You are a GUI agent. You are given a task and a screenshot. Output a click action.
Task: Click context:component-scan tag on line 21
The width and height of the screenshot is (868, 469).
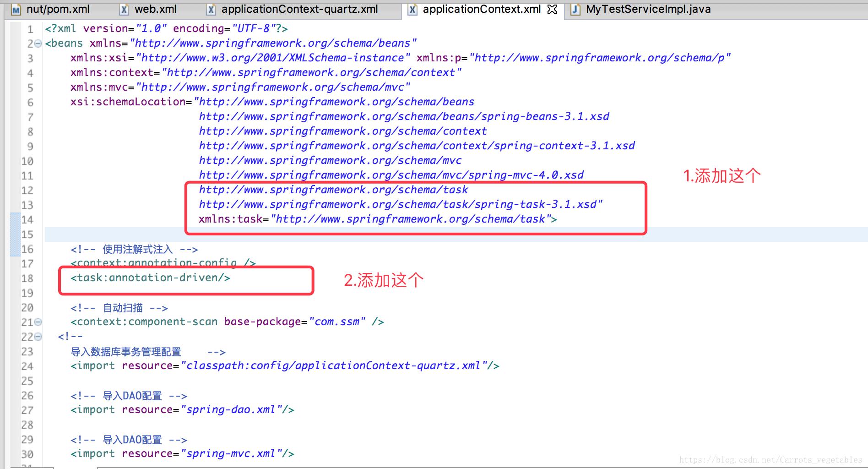pos(227,322)
